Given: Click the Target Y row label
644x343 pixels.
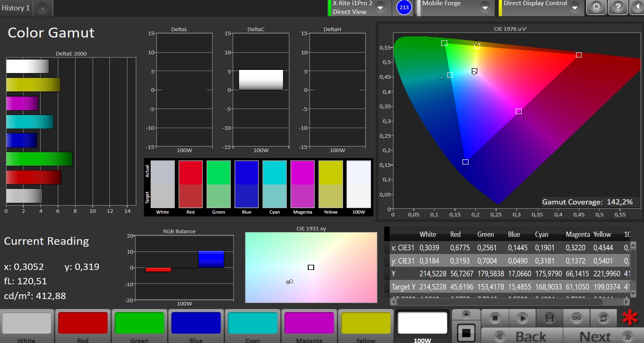Looking at the screenshot, I should pyautogui.click(x=403, y=287).
